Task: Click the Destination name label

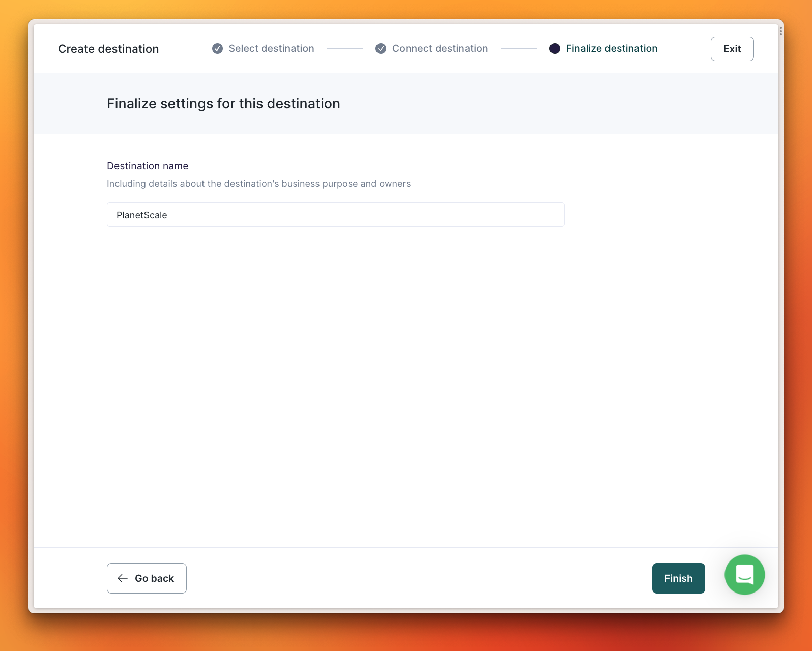Action: 148,166
